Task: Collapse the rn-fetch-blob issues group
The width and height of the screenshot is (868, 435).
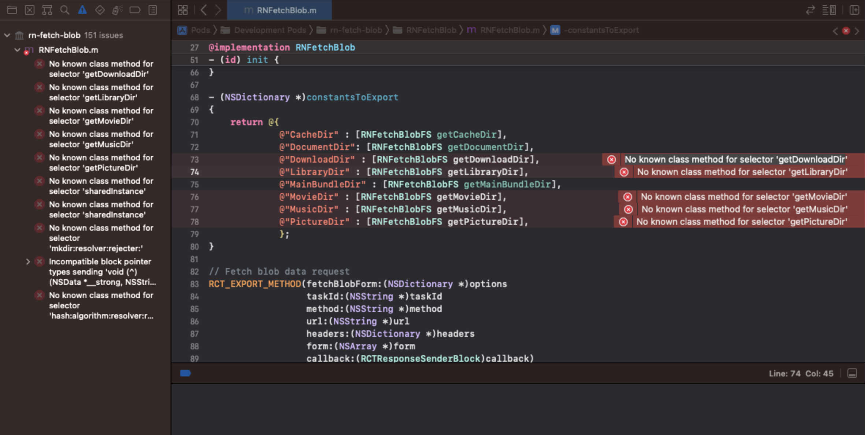Action: (x=7, y=35)
